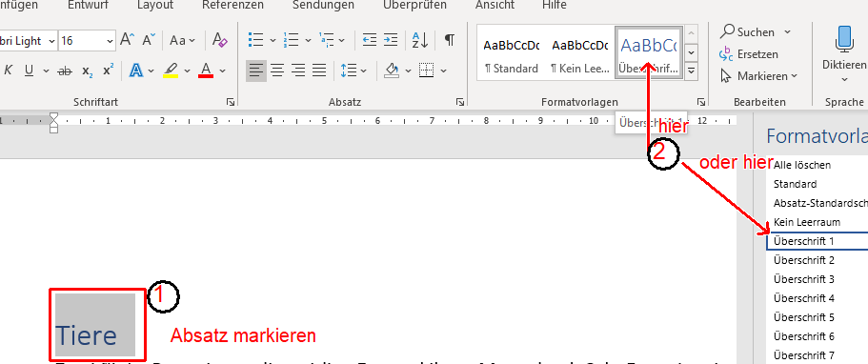Toggle underline formatting U

(29, 71)
